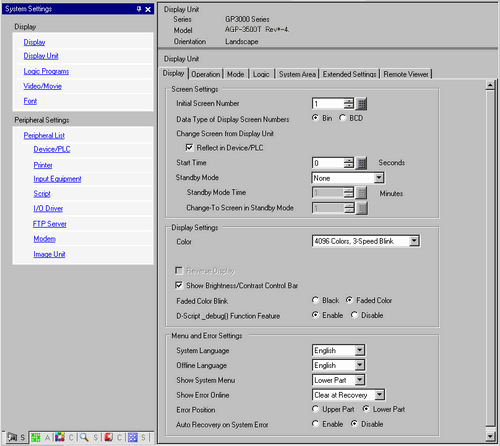Image resolution: width=500 pixels, height=446 pixels.
Task: Open the green grid address tab icon
Action: tap(35, 437)
